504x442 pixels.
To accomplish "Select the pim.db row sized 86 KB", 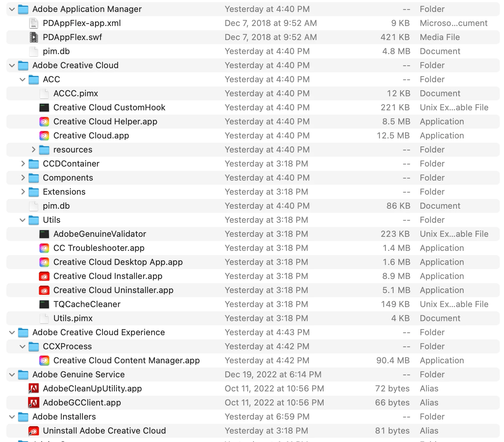I will 253,206.
